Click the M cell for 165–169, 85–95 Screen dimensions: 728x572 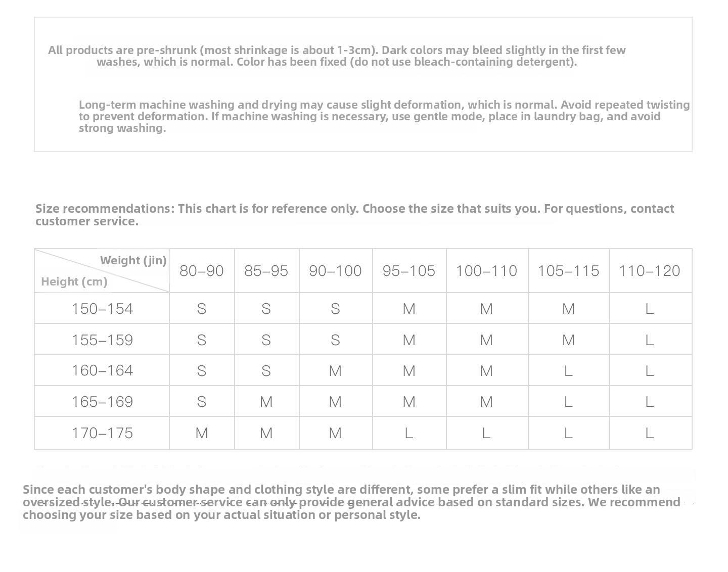pyautogui.click(x=266, y=402)
